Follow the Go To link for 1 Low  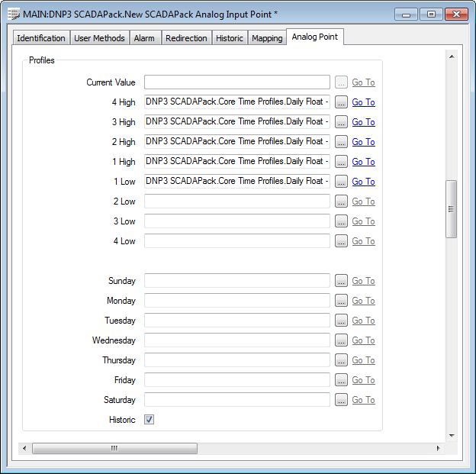pos(363,182)
